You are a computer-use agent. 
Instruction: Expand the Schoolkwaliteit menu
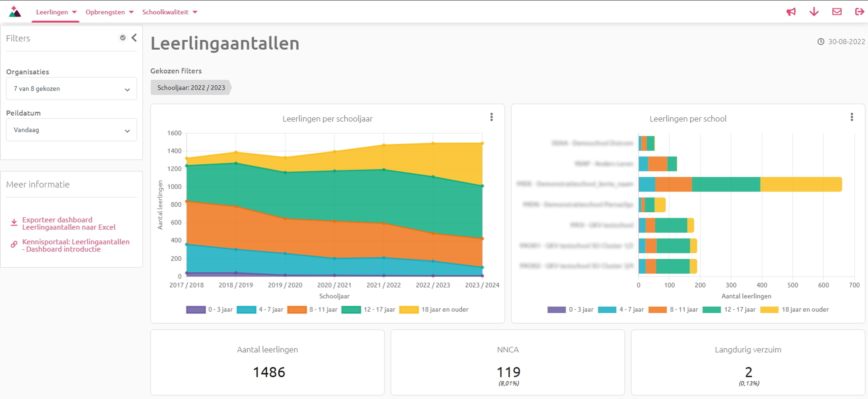(x=170, y=12)
